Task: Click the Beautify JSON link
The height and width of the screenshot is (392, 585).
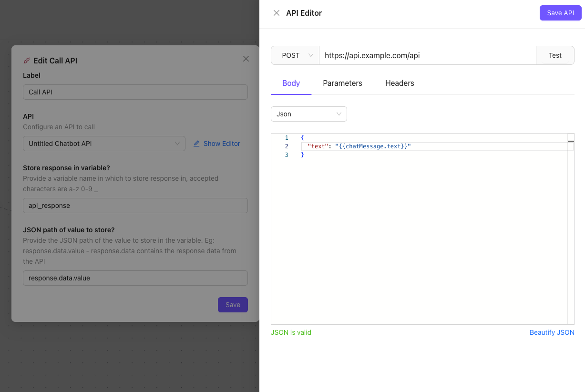Action: [x=552, y=332]
